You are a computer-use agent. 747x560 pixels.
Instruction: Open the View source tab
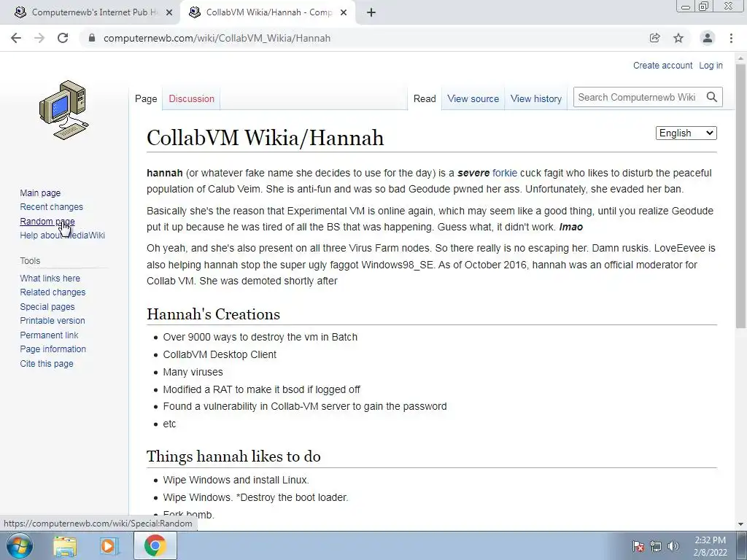(473, 98)
